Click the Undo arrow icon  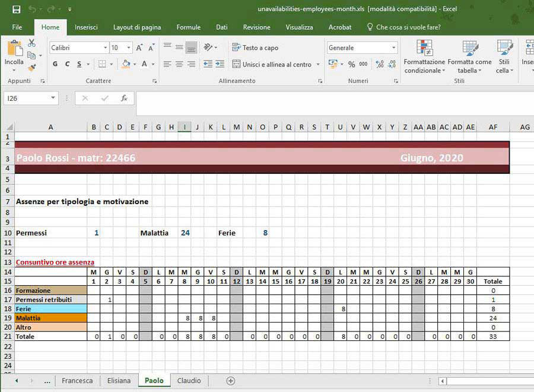[33, 9]
